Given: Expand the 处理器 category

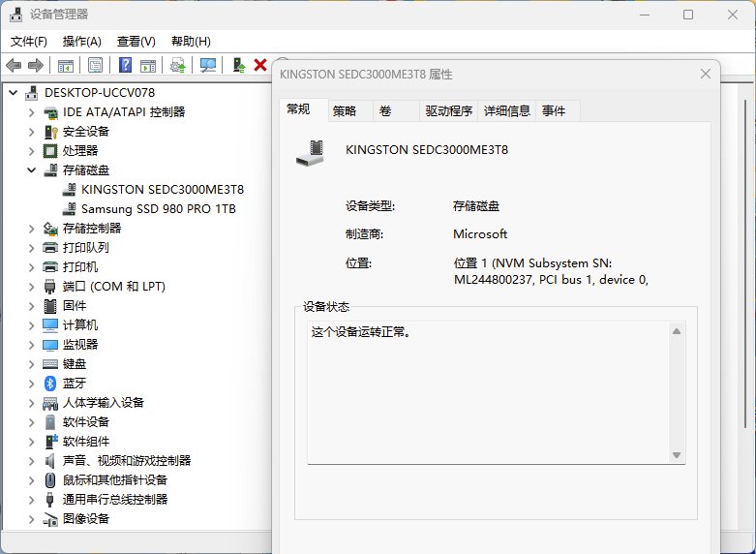Looking at the screenshot, I should (32, 151).
